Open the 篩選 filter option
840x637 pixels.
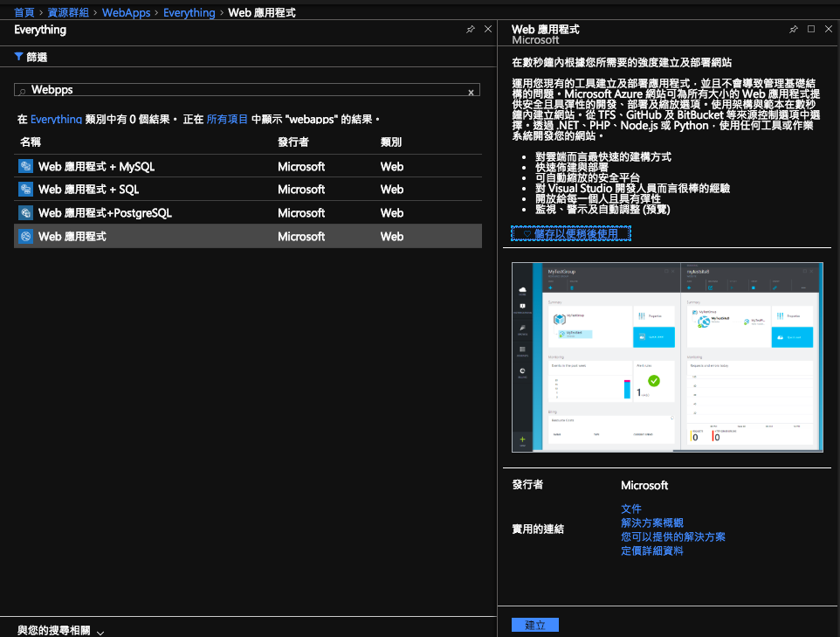click(31, 57)
